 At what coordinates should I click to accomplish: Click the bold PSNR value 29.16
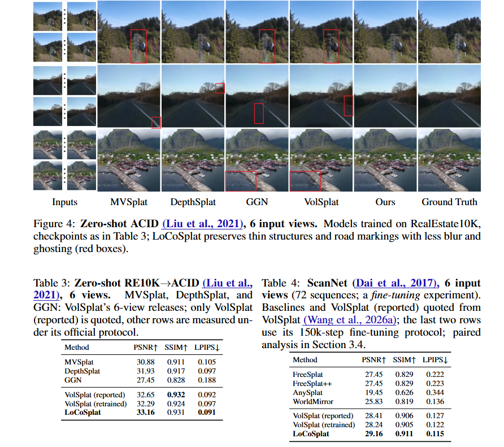tap(374, 434)
